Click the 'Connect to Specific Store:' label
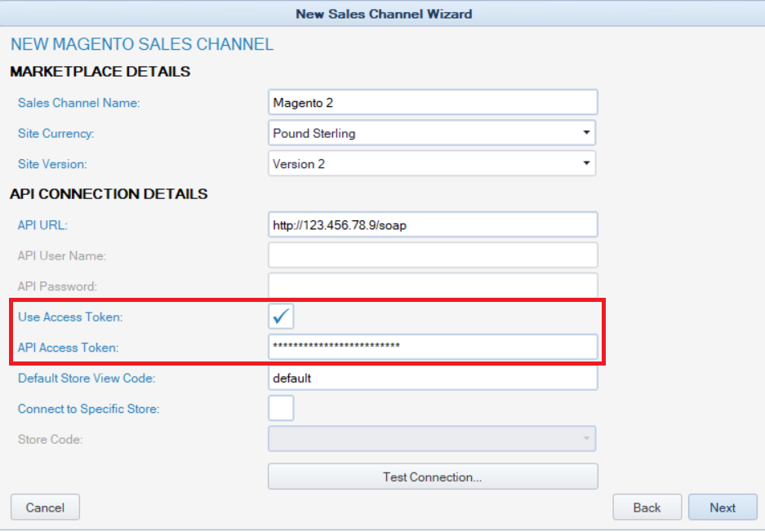The image size is (765, 532). coord(88,409)
